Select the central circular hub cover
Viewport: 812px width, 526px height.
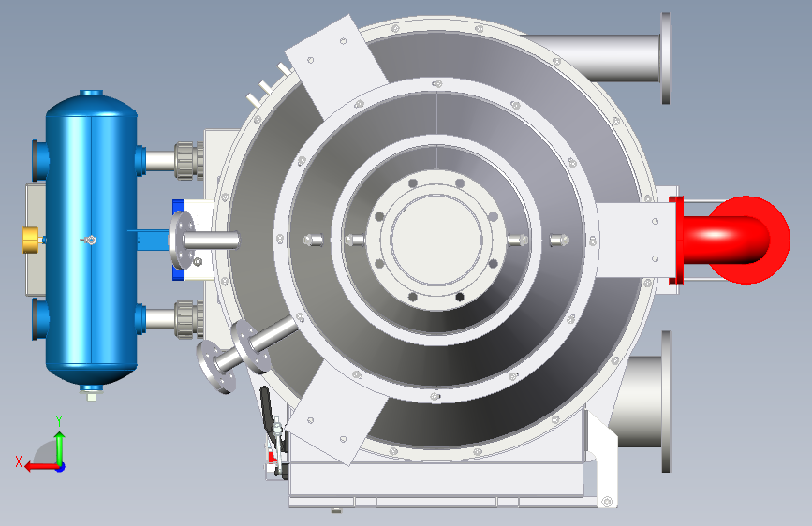click(x=436, y=240)
